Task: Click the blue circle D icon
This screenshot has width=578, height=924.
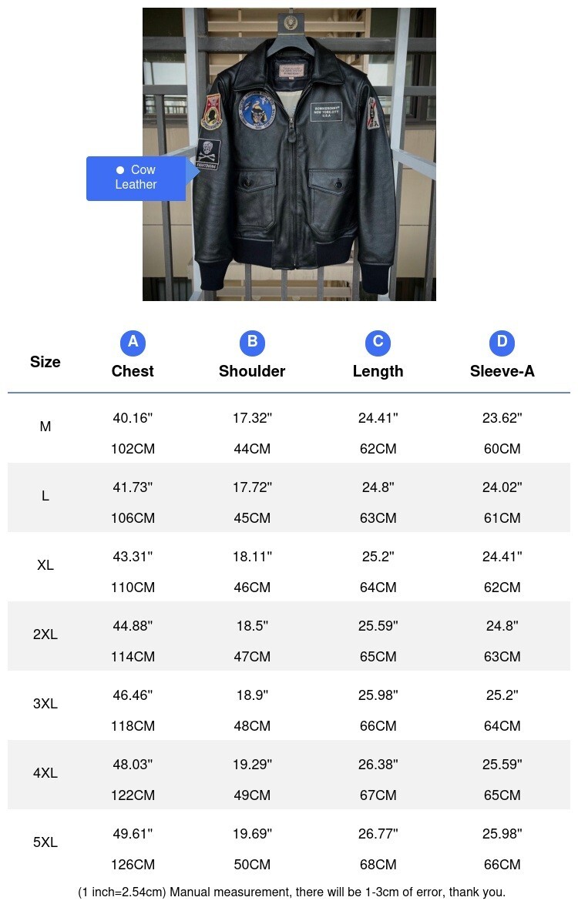Action: coord(502,342)
